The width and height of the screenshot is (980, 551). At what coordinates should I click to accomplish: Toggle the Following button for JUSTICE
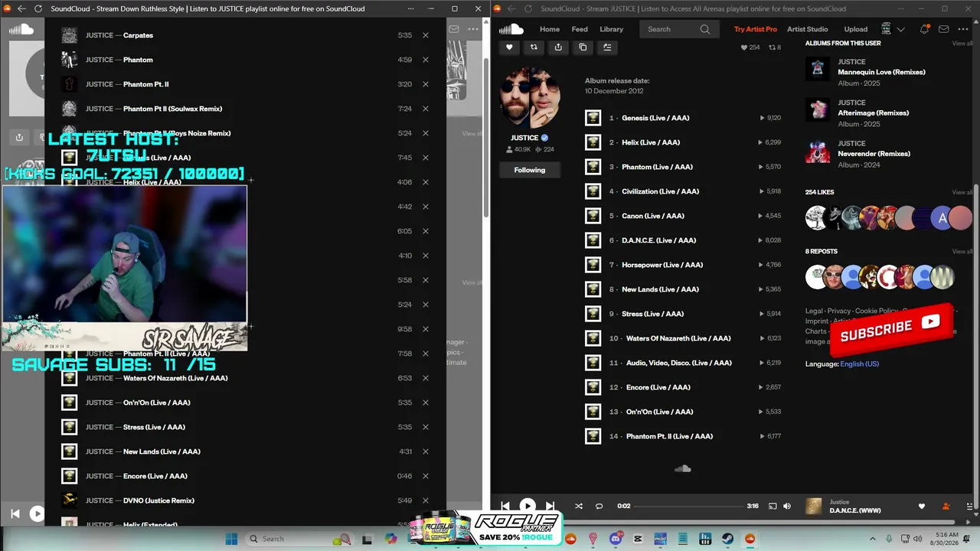[530, 170]
